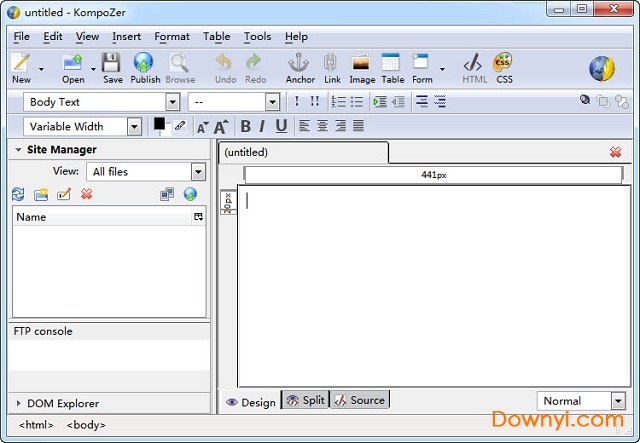Open the Body Text paragraph format dropdown
The image size is (640, 443).
pos(173,102)
